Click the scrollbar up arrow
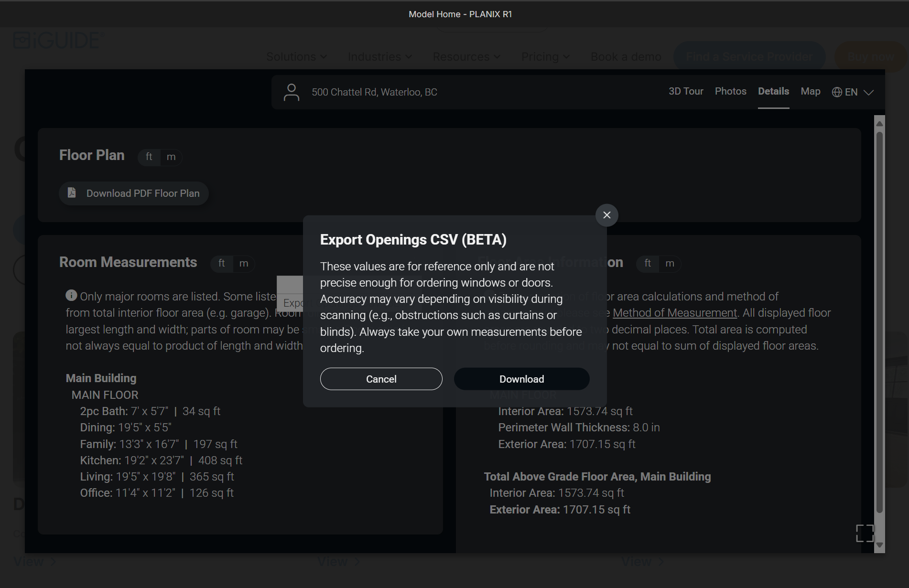This screenshot has height=588, width=909. click(x=879, y=123)
